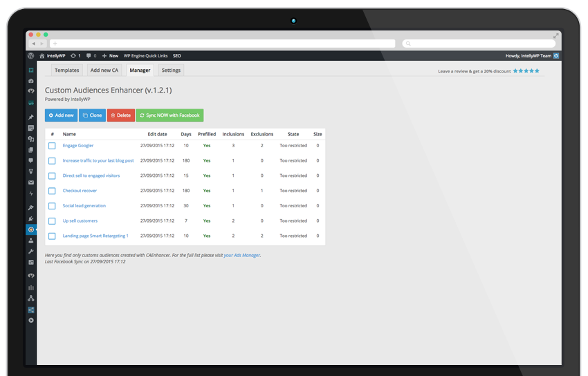Select the Checkout recover row checkbox
Viewport: 588px width, 376px height.
click(52, 191)
